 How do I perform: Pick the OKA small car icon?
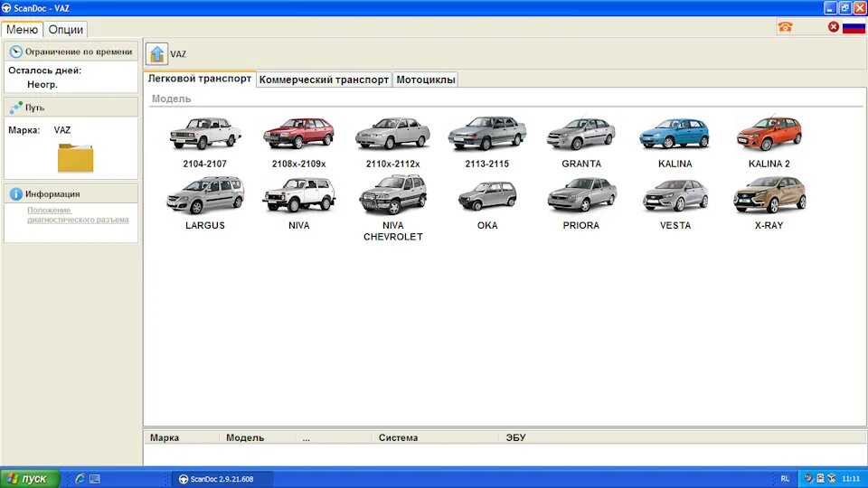pyautogui.click(x=487, y=196)
